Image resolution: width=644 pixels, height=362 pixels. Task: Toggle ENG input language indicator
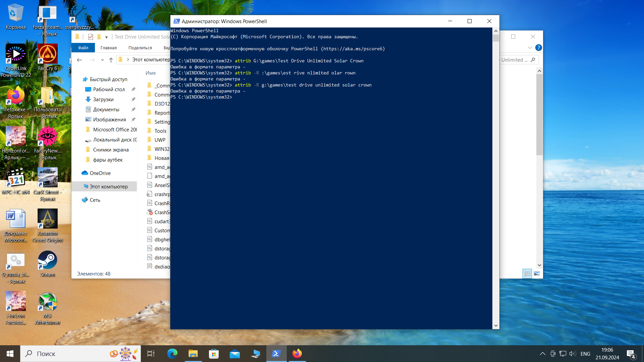[585, 354]
